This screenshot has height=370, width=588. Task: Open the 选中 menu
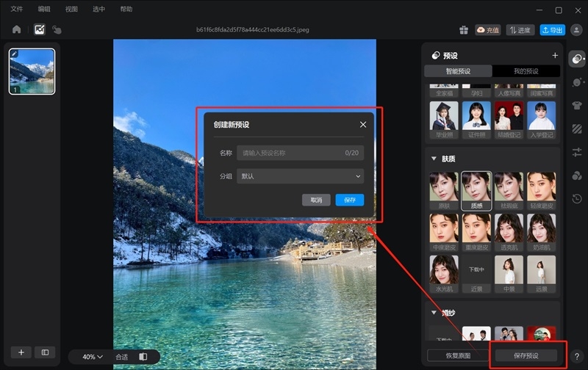(98, 9)
